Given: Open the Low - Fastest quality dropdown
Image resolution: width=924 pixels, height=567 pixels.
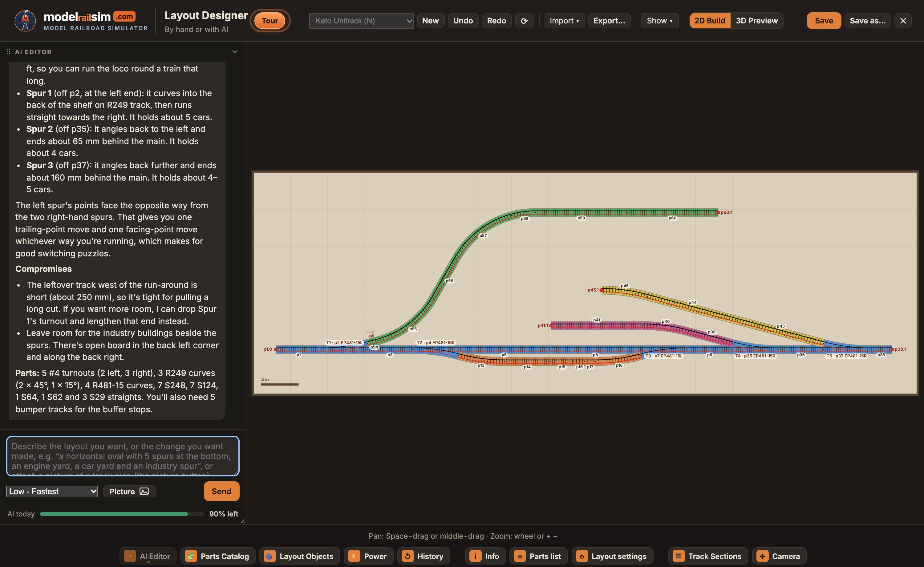Looking at the screenshot, I should 52,491.
